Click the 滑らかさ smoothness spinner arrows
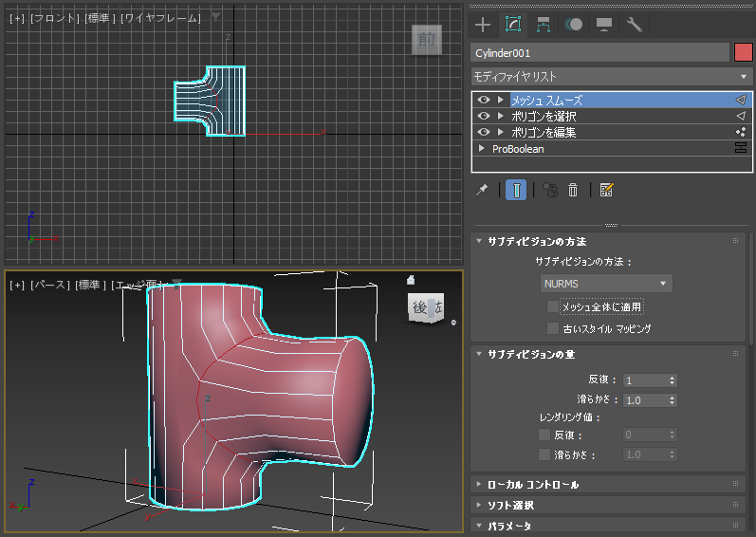 click(673, 400)
